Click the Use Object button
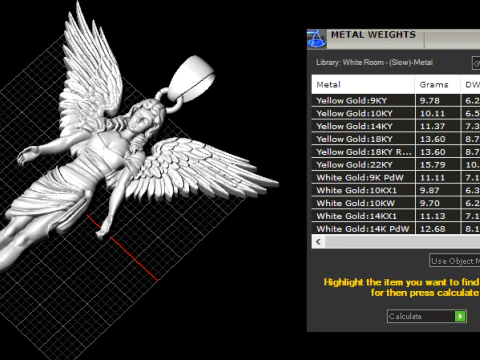This screenshot has width=480, height=360. point(455,261)
